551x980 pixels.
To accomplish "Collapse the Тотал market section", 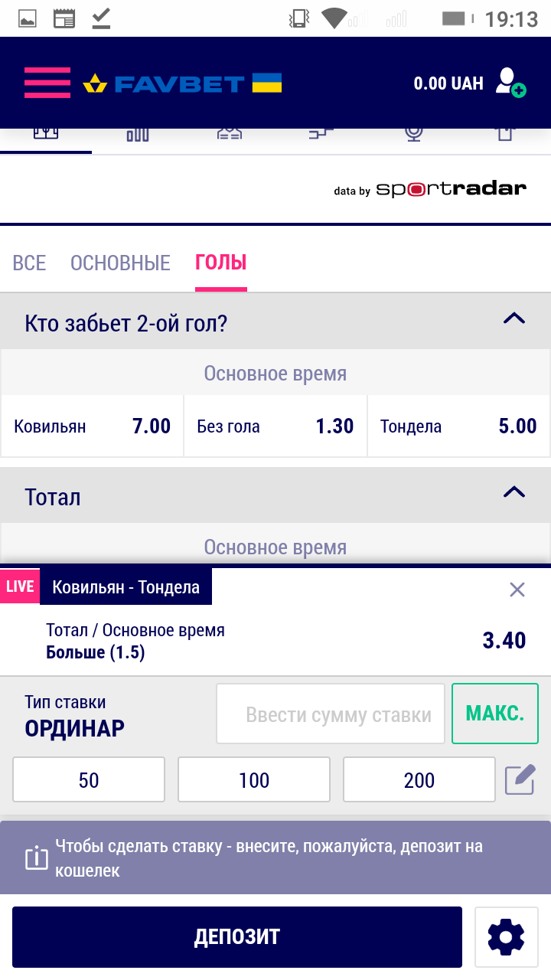I will [514, 492].
